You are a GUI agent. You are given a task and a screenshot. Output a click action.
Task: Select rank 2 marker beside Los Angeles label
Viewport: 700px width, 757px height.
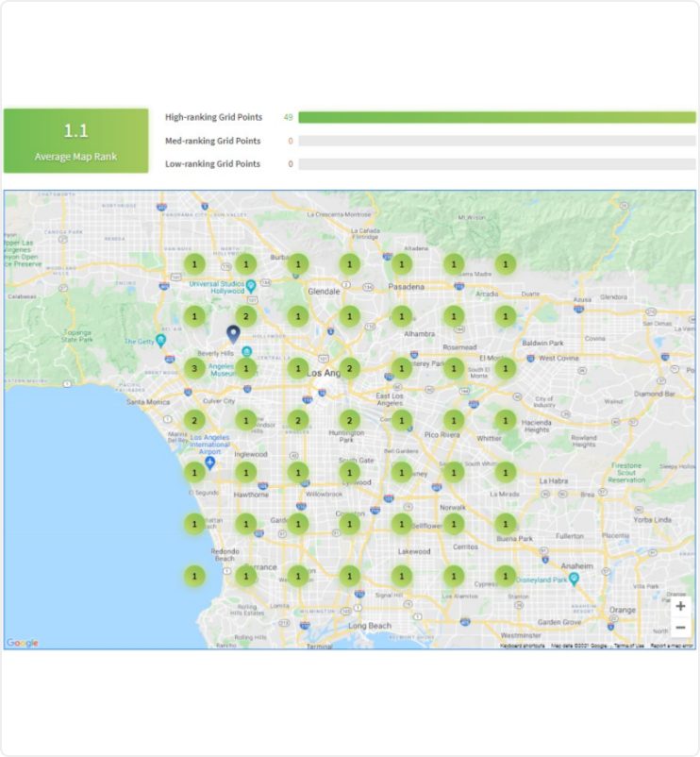[x=350, y=368]
